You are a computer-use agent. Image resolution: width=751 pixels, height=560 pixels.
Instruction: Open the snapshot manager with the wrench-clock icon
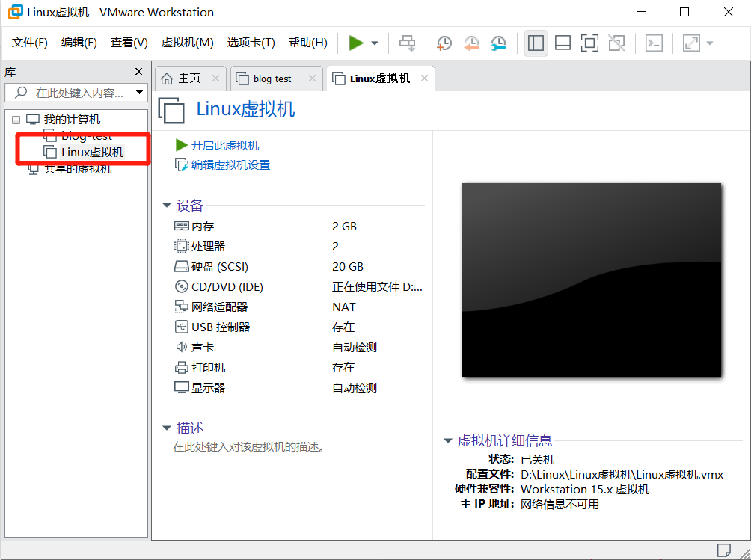pos(498,43)
